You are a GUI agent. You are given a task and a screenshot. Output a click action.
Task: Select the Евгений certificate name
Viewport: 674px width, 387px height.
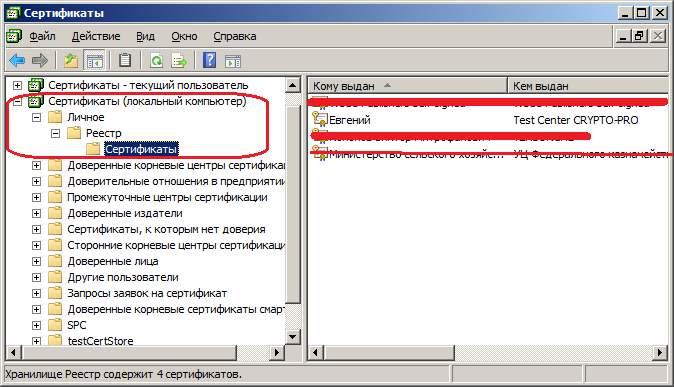[x=349, y=120]
